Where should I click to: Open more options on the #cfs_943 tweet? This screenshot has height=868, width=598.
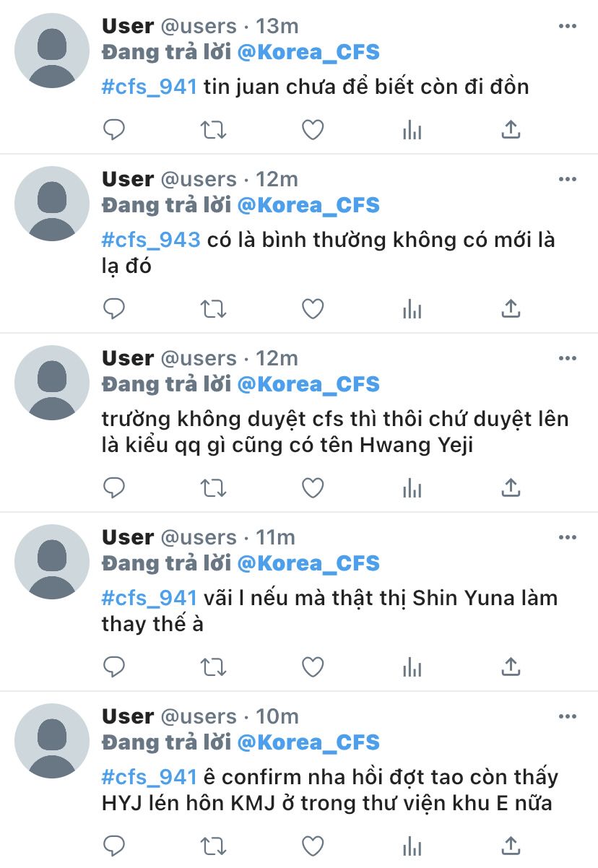(x=568, y=179)
